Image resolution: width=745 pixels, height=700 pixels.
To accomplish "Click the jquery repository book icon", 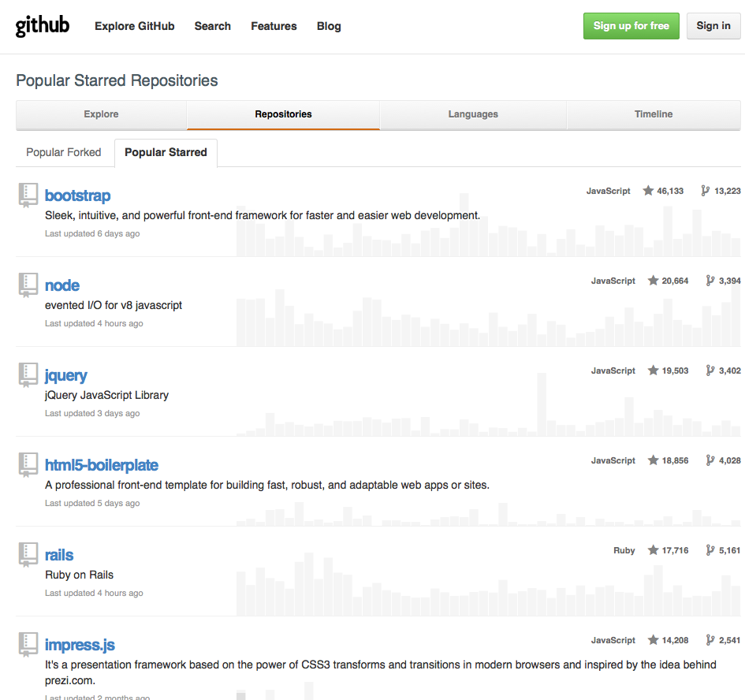I will (28, 374).
